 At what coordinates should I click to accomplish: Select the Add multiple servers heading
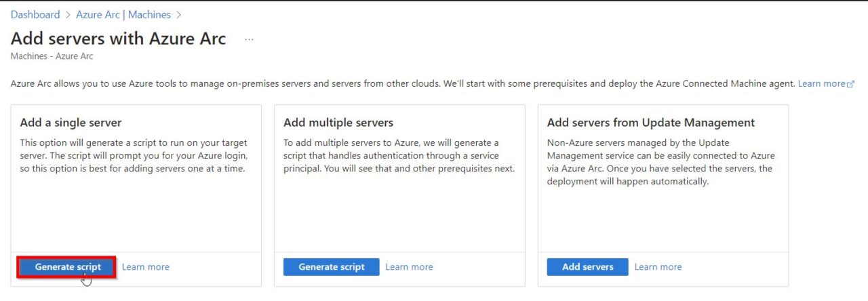(x=338, y=123)
